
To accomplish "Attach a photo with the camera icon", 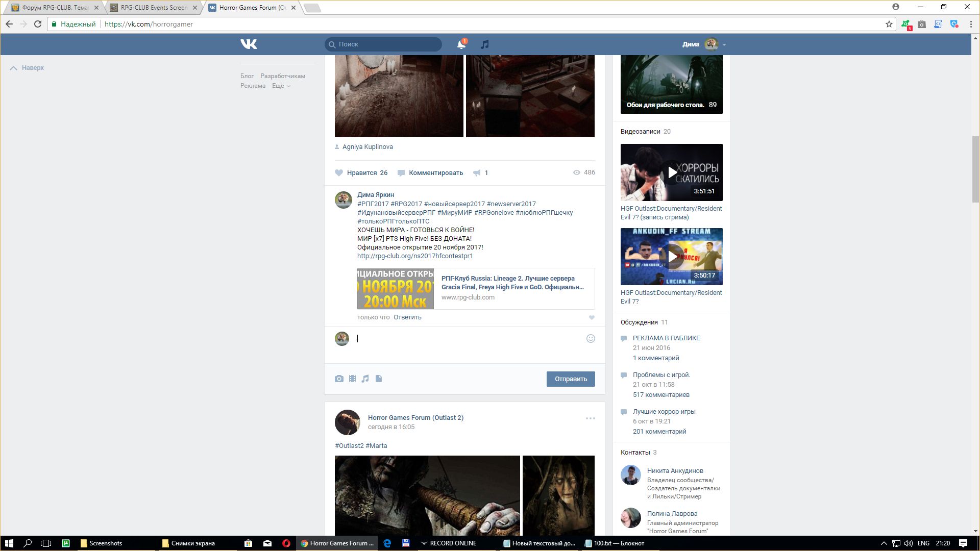I will (339, 379).
